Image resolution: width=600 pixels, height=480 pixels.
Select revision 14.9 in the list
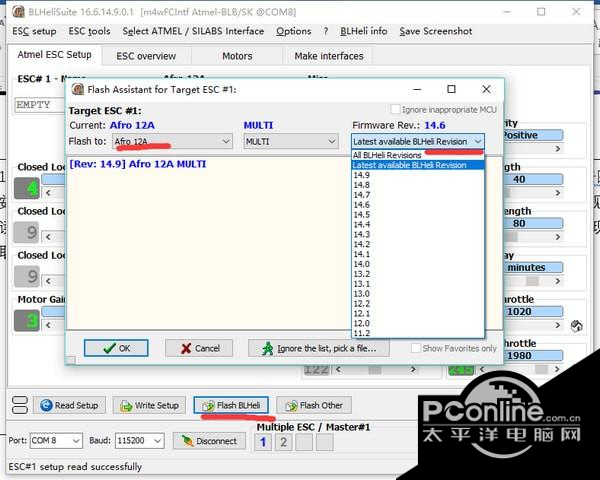418,175
